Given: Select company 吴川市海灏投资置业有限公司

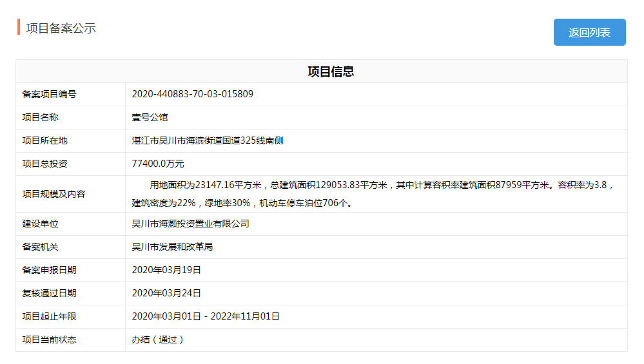Looking at the screenshot, I should [191, 224].
